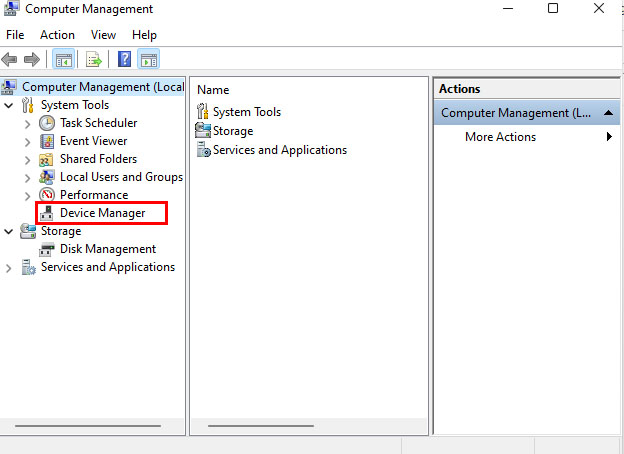Click the Export List toolbar icon
Image resolution: width=624 pixels, height=454 pixels.
[x=94, y=60]
